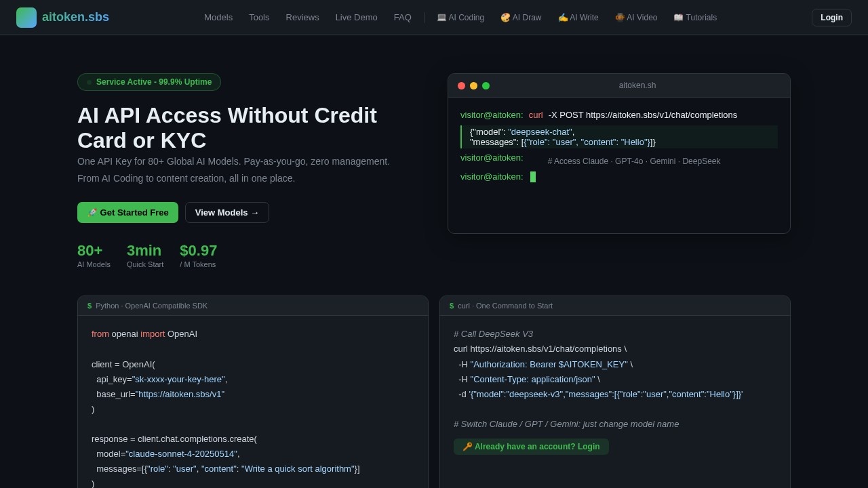Click the response = client.chat.completions.create line
Viewport: 868px width, 488px height.
(x=174, y=439)
